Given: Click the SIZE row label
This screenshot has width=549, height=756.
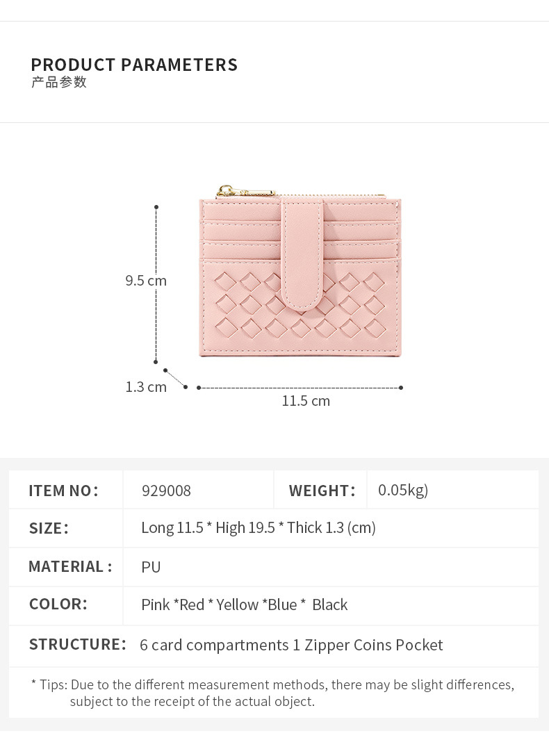Looking at the screenshot, I should pos(49,528).
